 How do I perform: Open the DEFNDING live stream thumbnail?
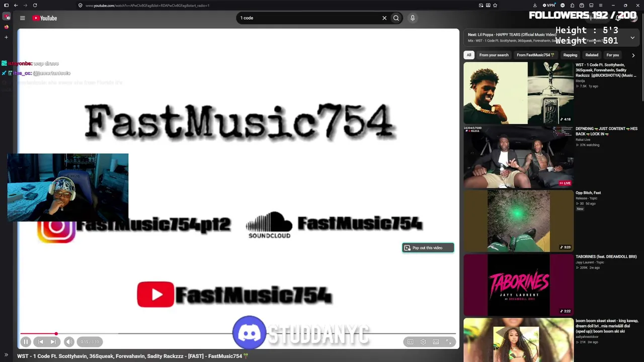[518, 157]
